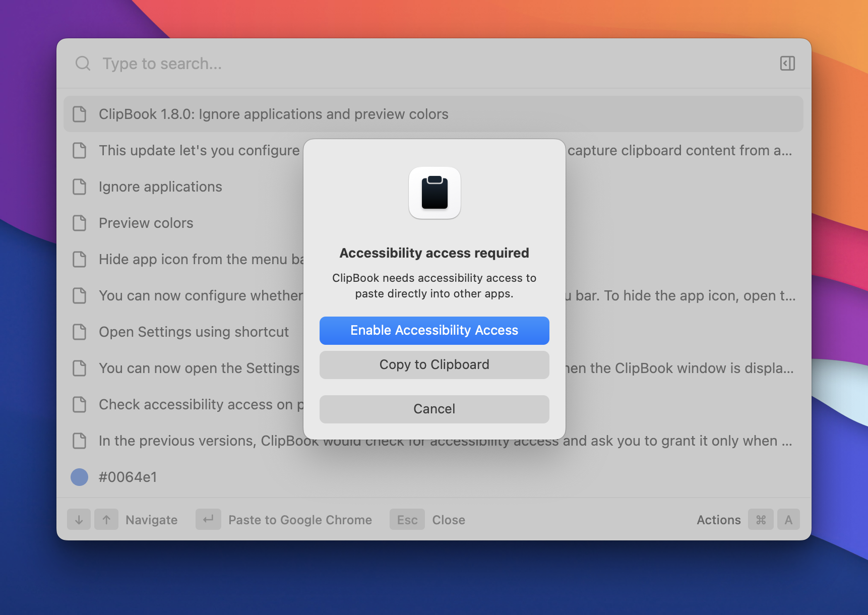Click document icon beside Hide app icon entry
Viewport: 868px width, 615px height.
(80, 259)
